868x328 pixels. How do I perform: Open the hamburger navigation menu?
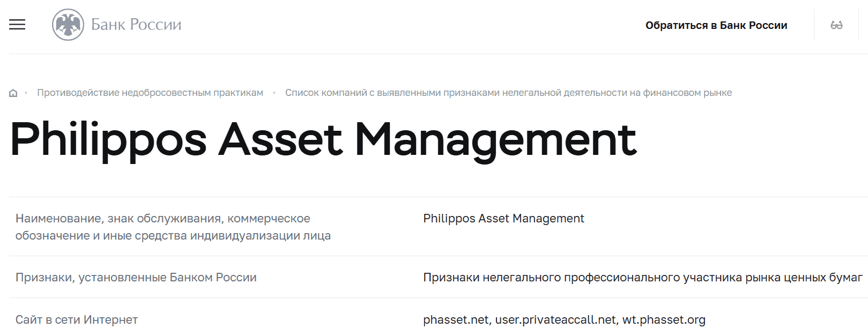coord(18,25)
